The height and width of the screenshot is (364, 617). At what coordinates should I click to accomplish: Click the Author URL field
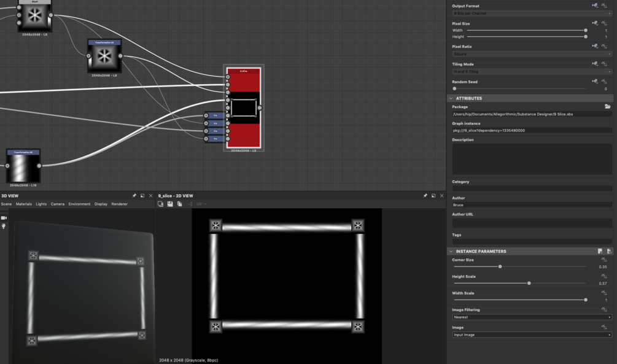click(x=532, y=223)
